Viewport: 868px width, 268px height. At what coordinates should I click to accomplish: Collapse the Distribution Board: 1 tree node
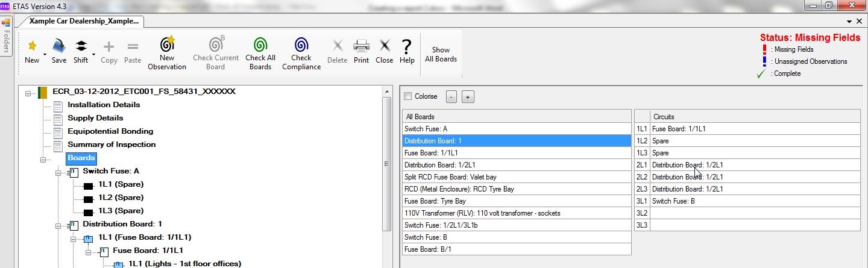pos(58,226)
